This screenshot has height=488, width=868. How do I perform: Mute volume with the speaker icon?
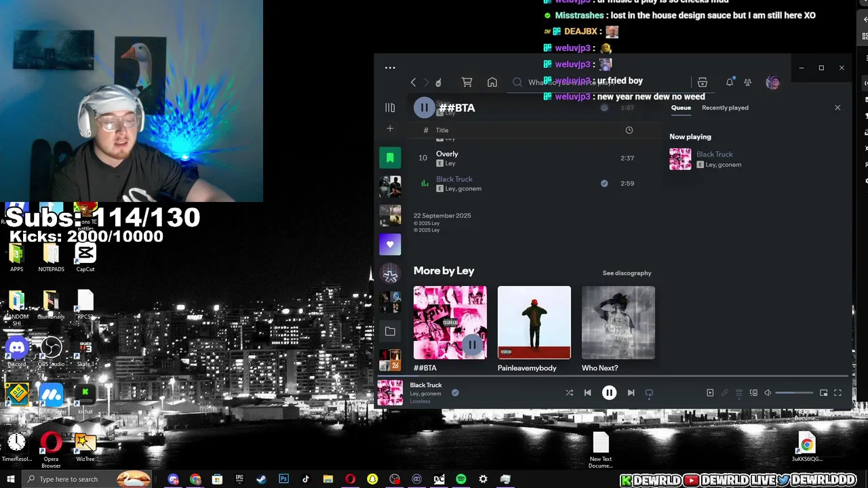(x=768, y=392)
